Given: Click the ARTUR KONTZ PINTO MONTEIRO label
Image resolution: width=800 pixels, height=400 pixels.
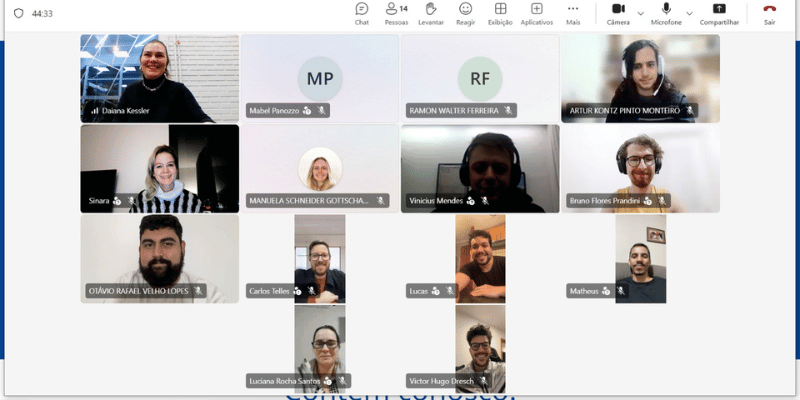Looking at the screenshot, I should pyautogui.click(x=624, y=111).
